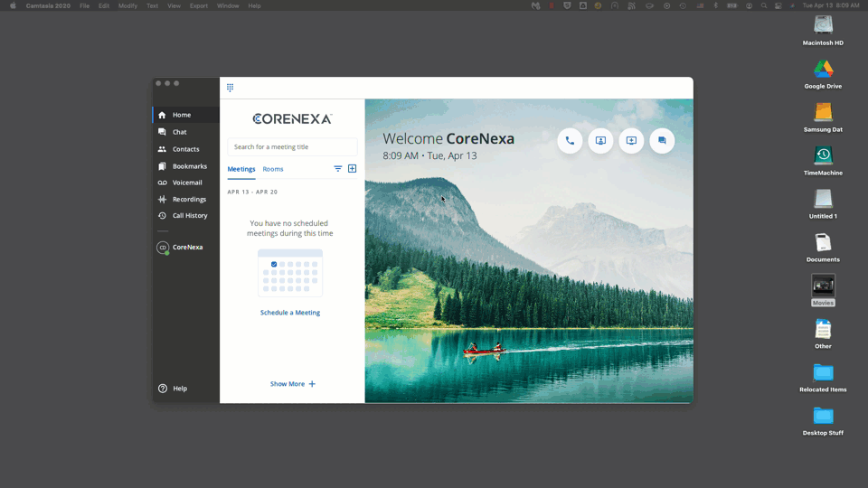Open Help in sidebar
Image resolution: width=868 pixels, height=488 pixels.
[173, 389]
